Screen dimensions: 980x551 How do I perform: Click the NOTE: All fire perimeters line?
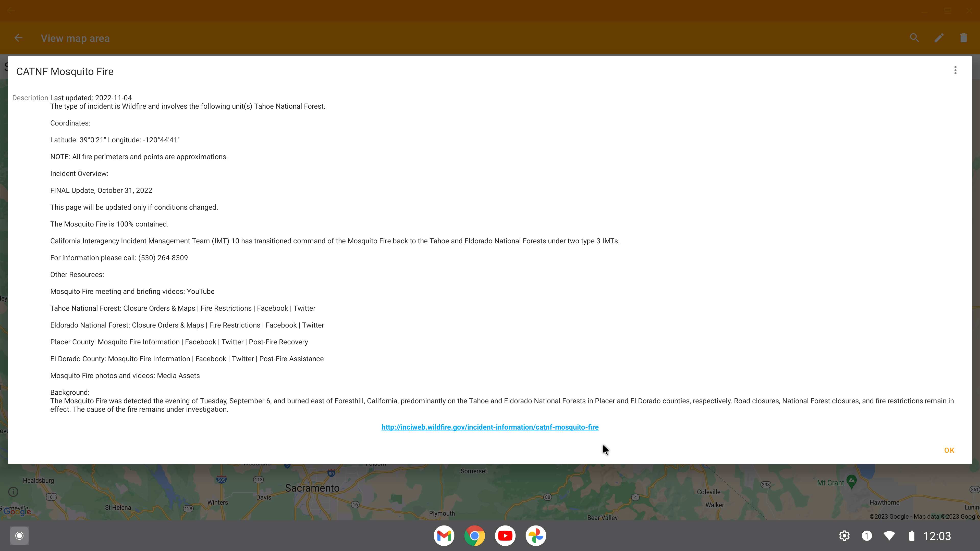(139, 157)
